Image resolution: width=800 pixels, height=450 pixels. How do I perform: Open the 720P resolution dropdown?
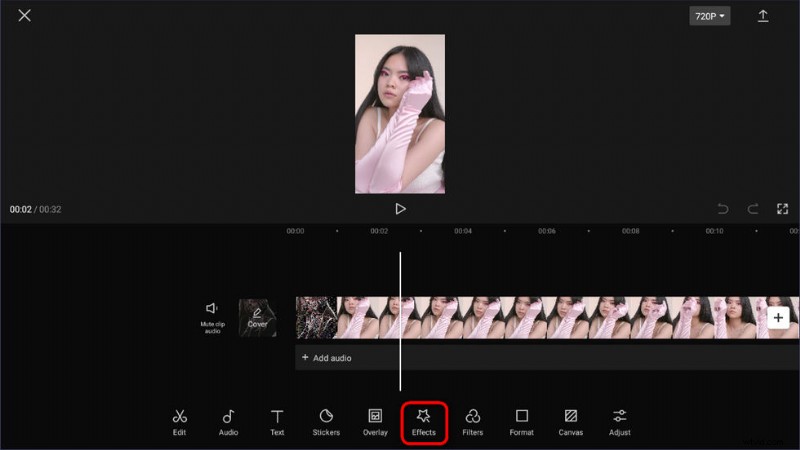(x=710, y=16)
